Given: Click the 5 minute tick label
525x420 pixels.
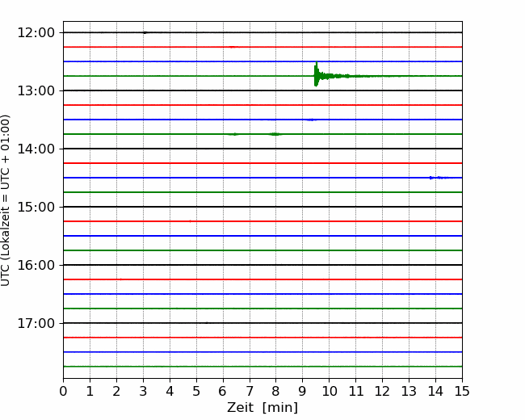Looking at the screenshot, I should click(196, 392).
